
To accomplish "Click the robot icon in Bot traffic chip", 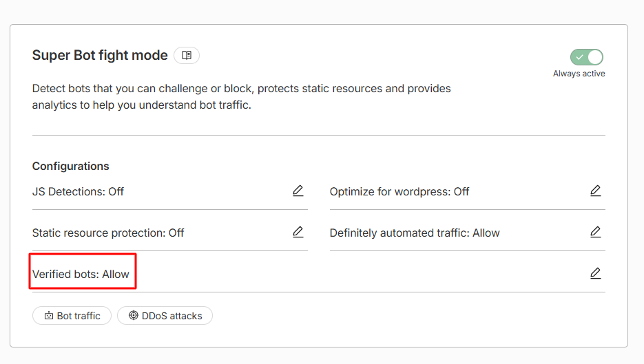I will point(49,316).
